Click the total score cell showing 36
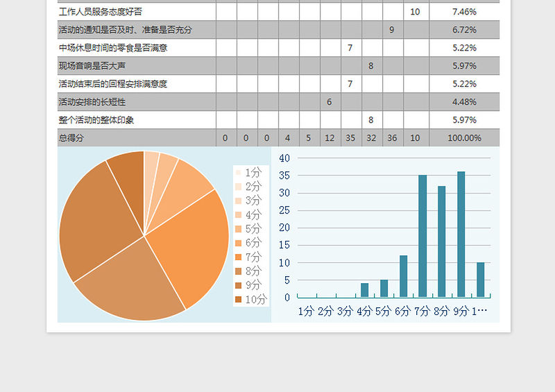This screenshot has height=392, width=555. 392,138
